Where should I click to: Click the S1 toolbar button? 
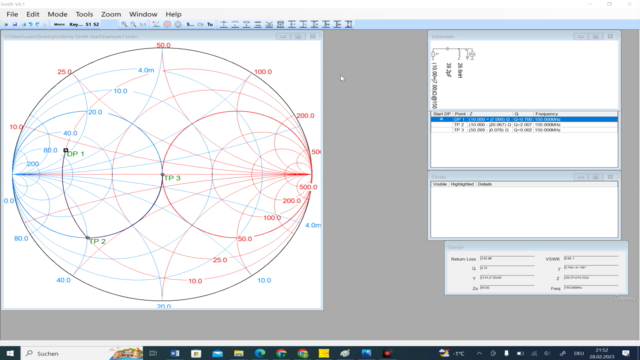tap(88, 24)
